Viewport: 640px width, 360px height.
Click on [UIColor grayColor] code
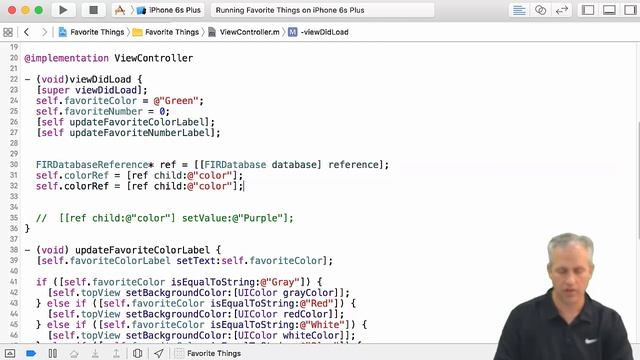tap(289, 293)
